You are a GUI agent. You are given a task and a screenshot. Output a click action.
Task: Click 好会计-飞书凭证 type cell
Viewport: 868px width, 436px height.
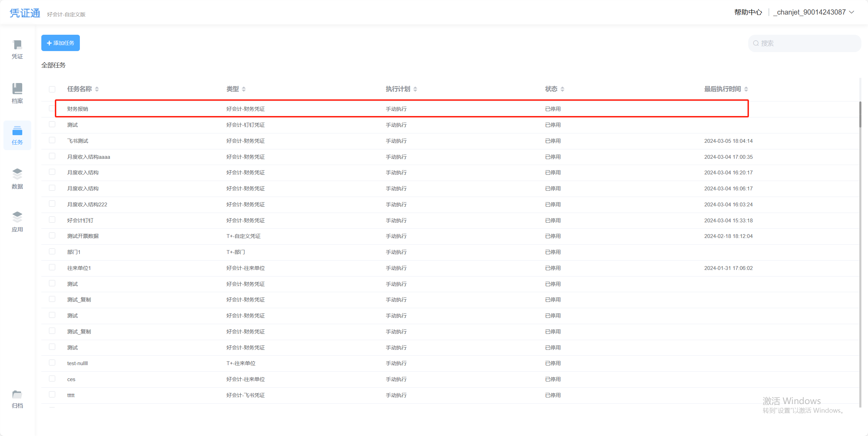tap(245, 395)
